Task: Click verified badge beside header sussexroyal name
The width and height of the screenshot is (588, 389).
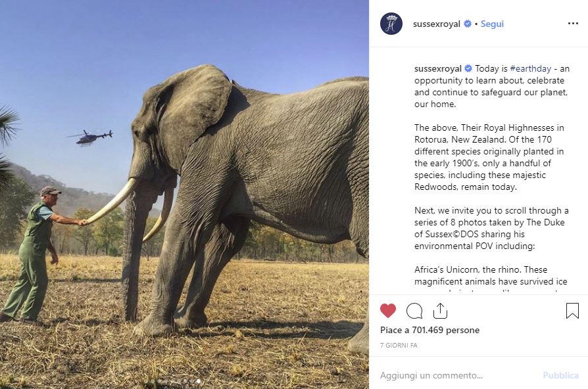Action: click(x=468, y=24)
